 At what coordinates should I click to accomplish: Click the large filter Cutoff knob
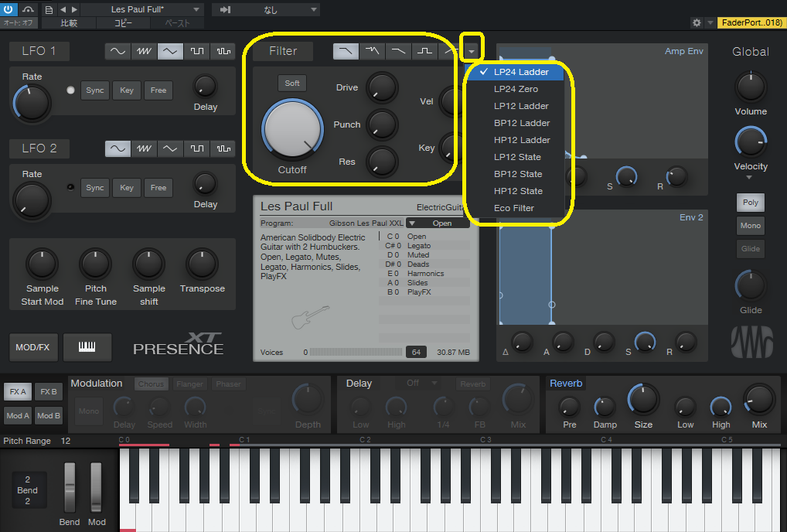tap(292, 128)
